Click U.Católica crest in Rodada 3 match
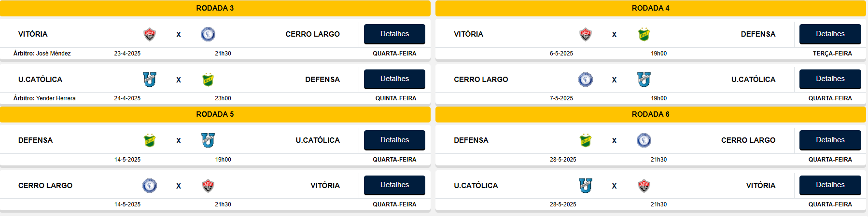 (150, 80)
